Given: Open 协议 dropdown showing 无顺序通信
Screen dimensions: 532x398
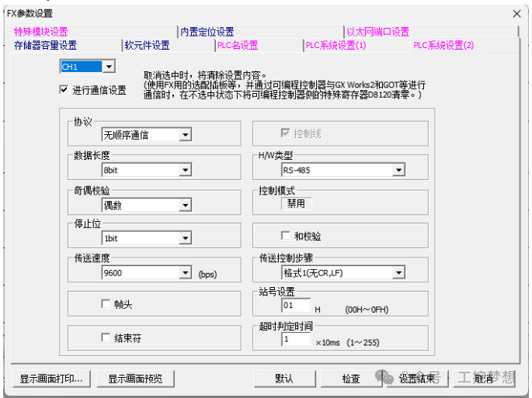Looking at the screenshot, I should 186,134.
